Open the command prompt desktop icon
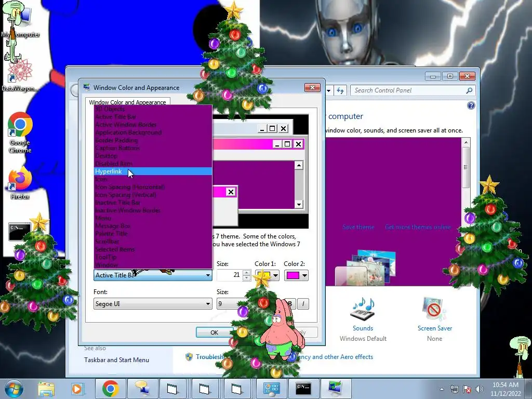 tap(19, 232)
